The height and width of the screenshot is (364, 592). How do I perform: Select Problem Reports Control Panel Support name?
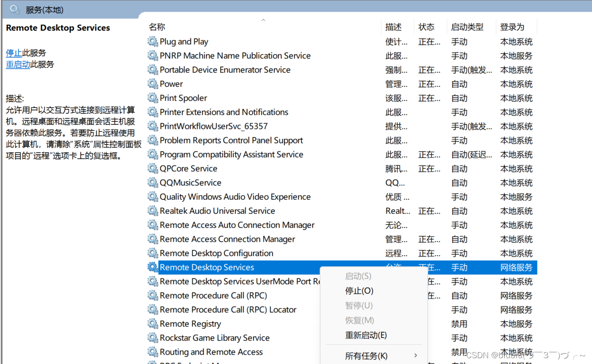tap(232, 140)
